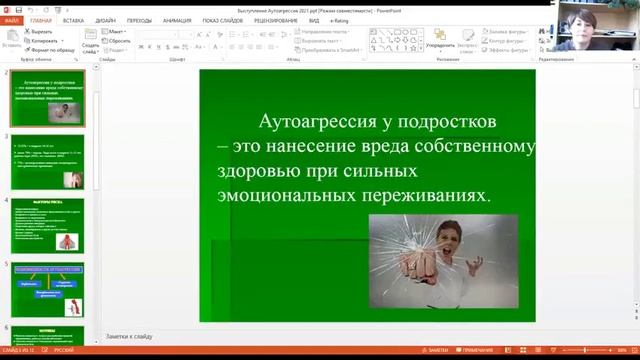This screenshot has height=360, width=640.
Task: Select slide 2 thumbnail in the panel
Action: tap(48, 98)
